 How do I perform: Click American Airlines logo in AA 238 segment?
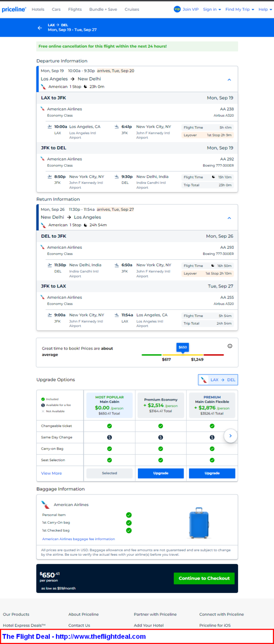[x=43, y=109]
